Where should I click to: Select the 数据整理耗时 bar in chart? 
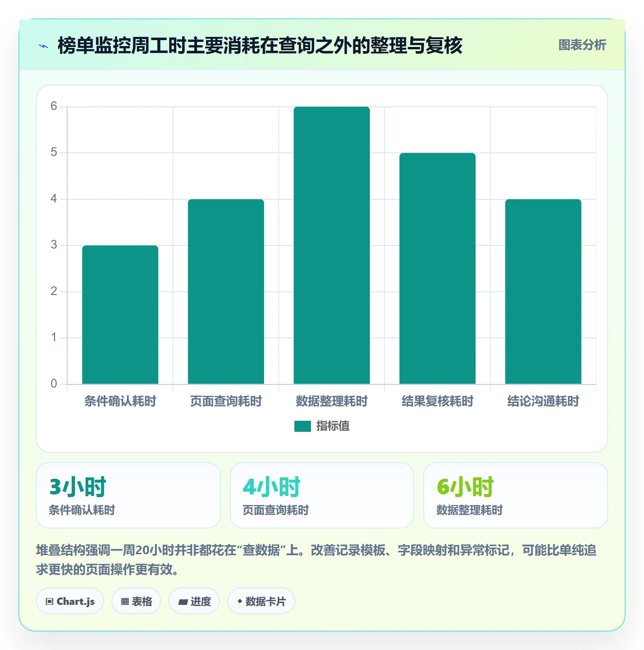pyautogui.click(x=332, y=245)
